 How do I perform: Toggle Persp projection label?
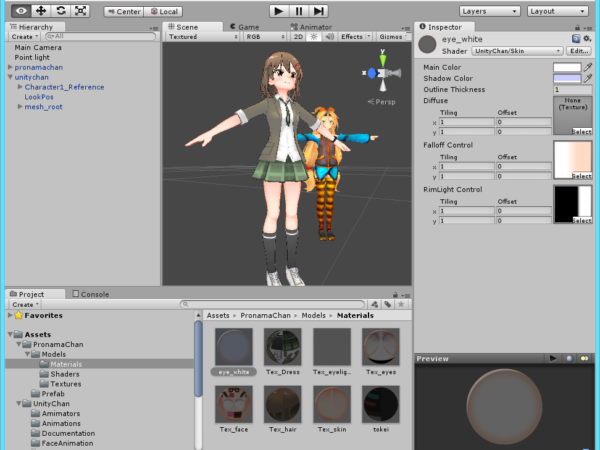(x=382, y=102)
